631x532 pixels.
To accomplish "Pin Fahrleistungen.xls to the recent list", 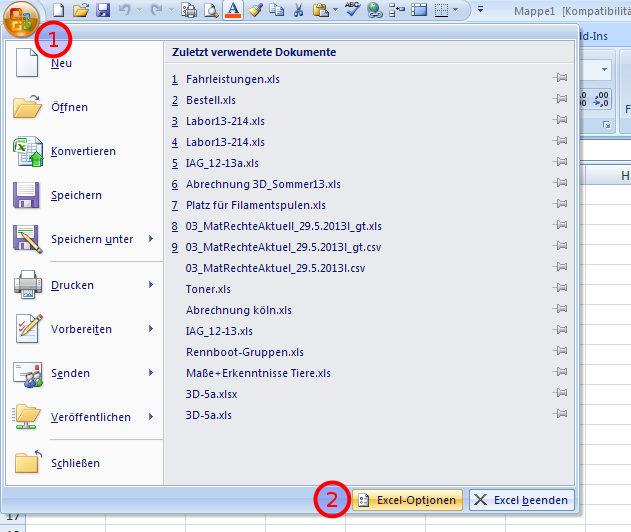I will click(x=560, y=78).
